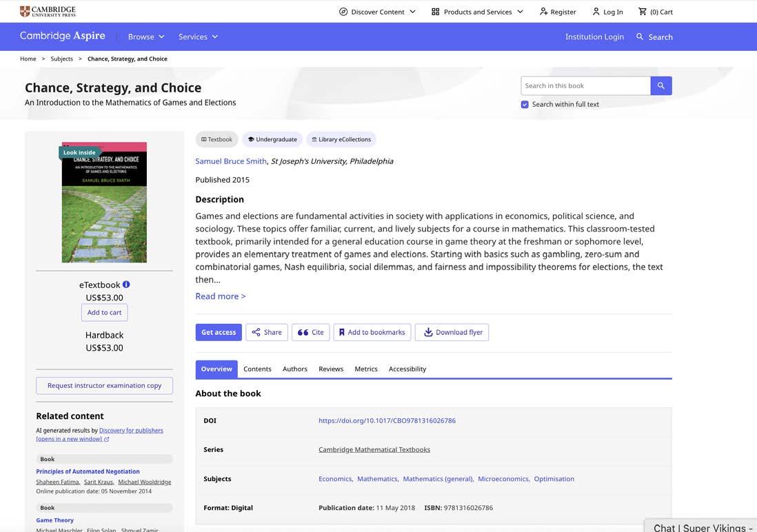Click the magnifier icon beside Search in header
Viewport: 757px width, 532px height.
(x=640, y=37)
